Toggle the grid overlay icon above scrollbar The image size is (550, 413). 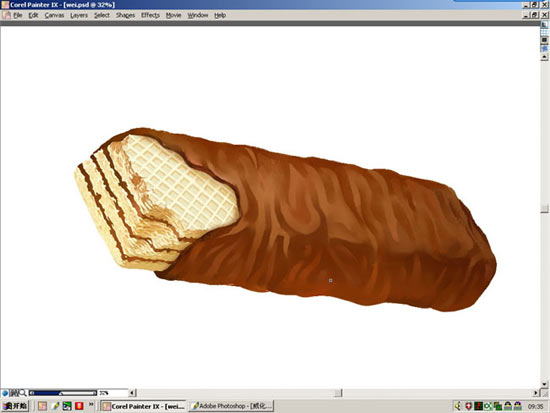coord(544,32)
